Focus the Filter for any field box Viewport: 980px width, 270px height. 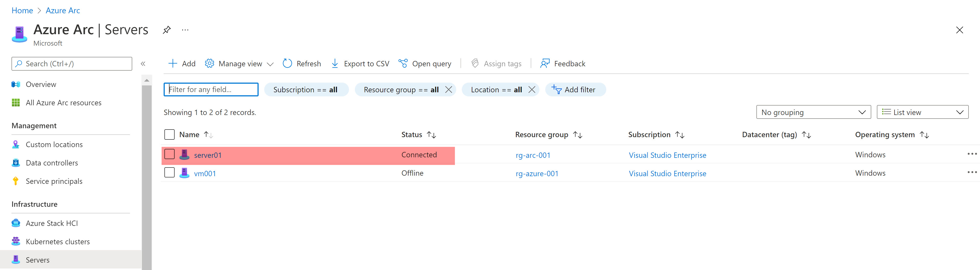coord(211,89)
